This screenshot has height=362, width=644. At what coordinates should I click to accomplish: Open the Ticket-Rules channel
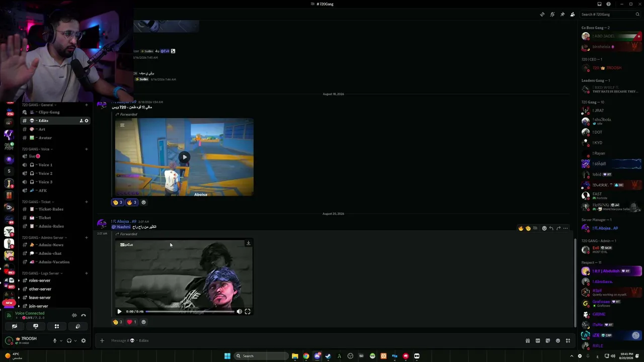pos(55,209)
